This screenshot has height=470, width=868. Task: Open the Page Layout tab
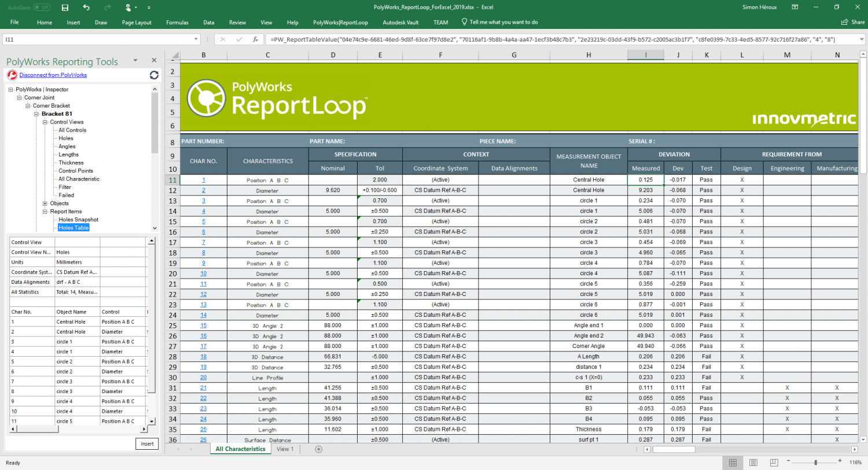(137, 23)
